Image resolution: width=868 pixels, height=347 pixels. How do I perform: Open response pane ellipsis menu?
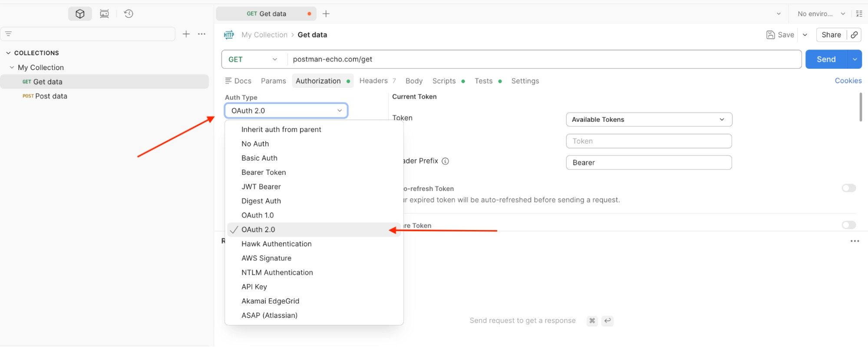point(855,241)
